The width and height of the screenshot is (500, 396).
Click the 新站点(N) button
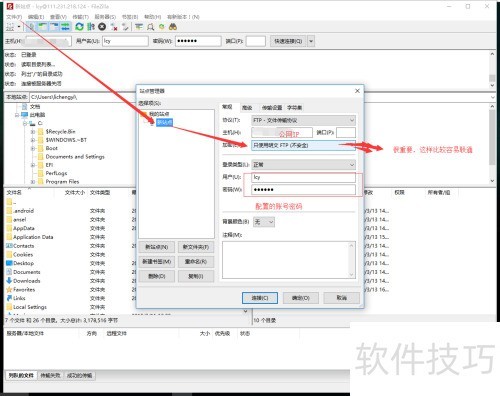coord(157,247)
